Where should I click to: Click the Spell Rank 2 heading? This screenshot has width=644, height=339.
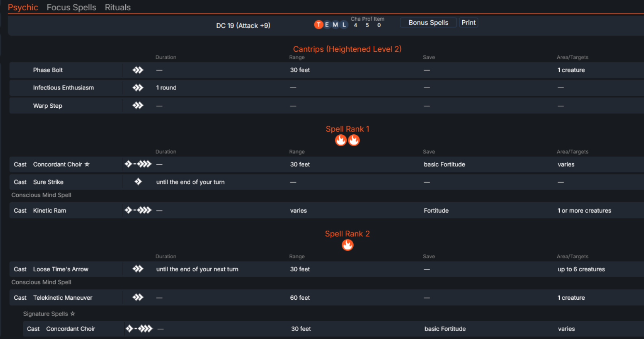pos(348,234)
